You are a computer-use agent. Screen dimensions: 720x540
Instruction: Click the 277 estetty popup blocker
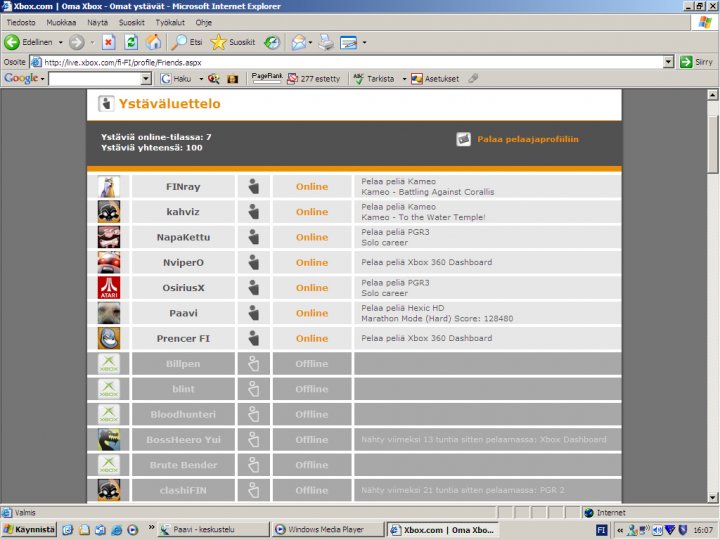click(314, 79)
